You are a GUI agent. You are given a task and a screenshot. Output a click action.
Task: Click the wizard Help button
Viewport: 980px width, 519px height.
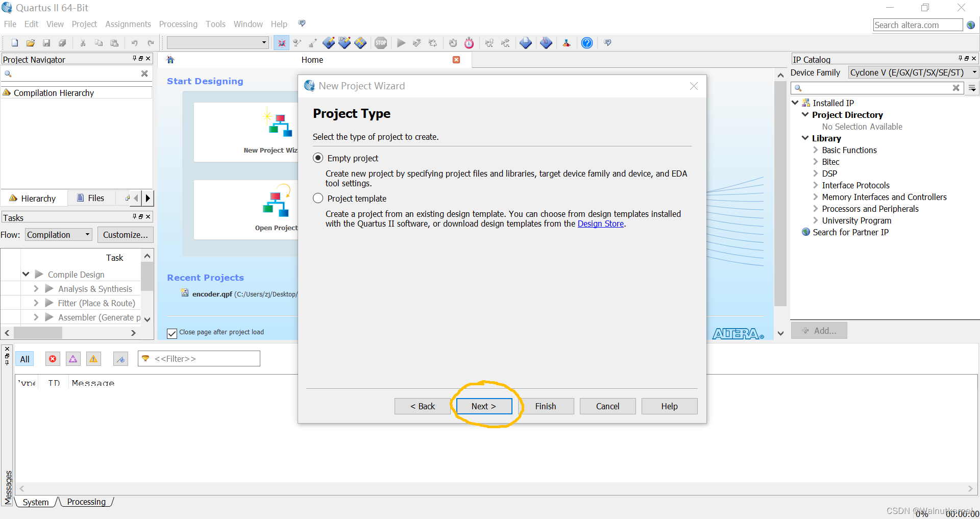tap(669, 406)
